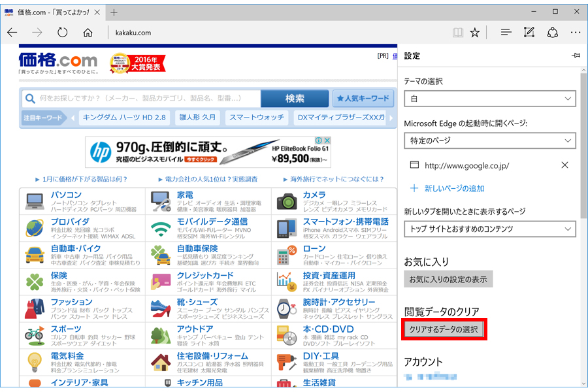Open the クレジットカード category link

(205, 275)
